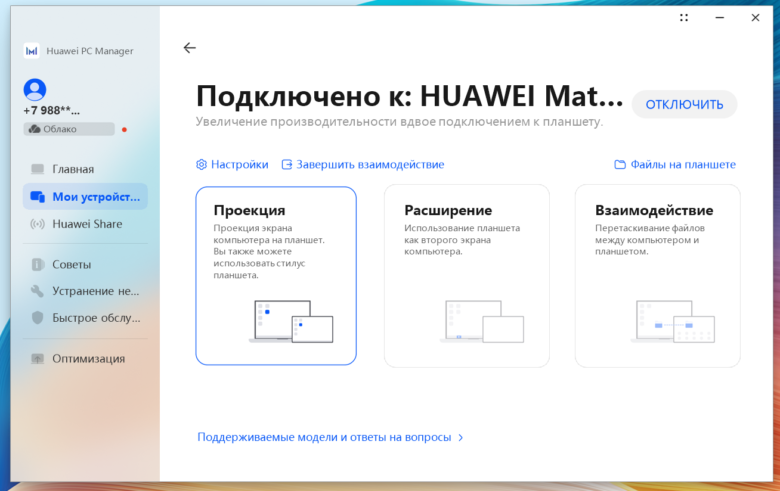Click the back arrow

pyautogui.click(x=190, y=48)
